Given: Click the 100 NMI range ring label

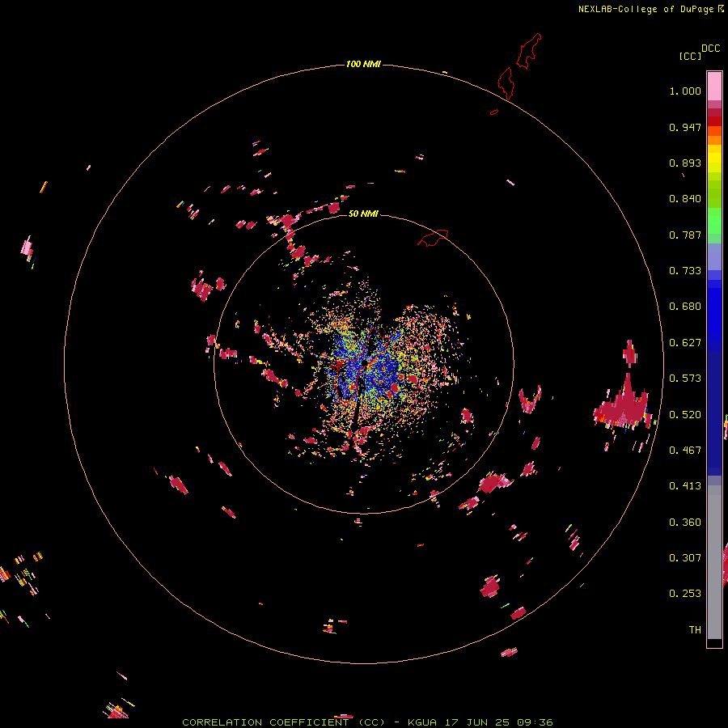Looking at the screenshot, I should tap(363, 64).
